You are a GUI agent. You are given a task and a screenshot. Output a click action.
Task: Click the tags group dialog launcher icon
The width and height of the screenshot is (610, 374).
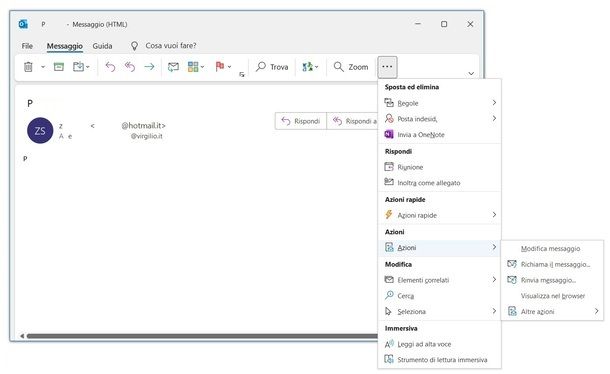[x=242, y=74]
